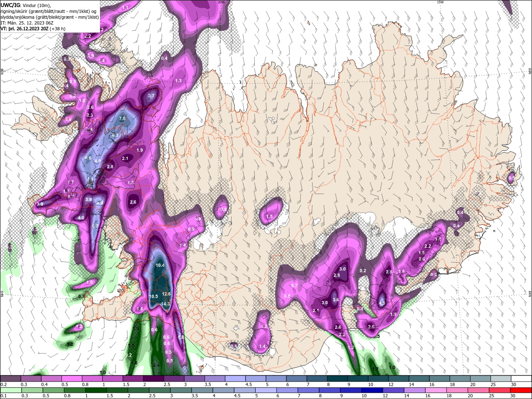Image resolution: width=532 pixels, height=399 pixels.
Task: Click the 10 dark blue swatch in lower legend row
Action: pyautogui.click(x=372, y=390)
